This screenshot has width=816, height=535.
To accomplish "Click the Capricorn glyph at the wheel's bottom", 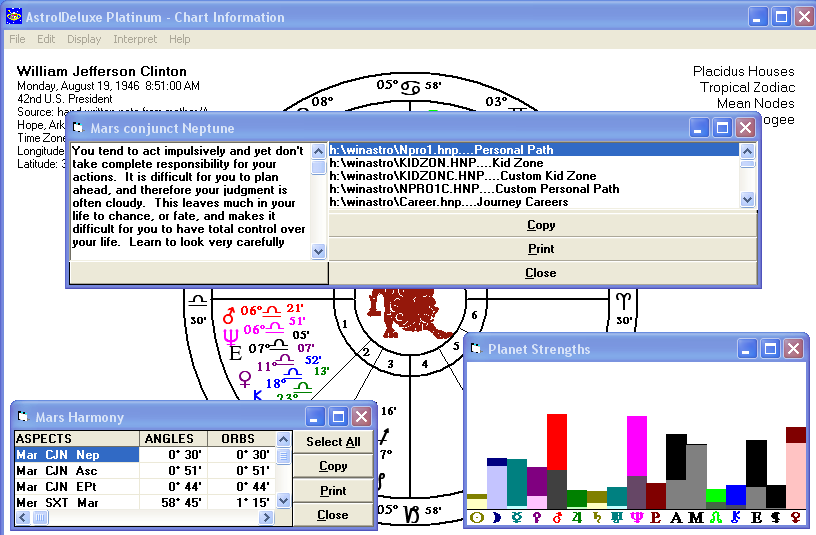I will click(x=412, y=514).
